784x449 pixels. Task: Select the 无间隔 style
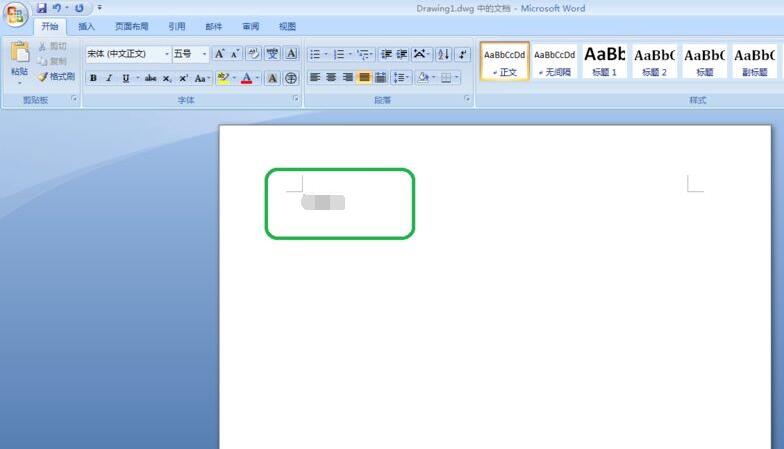[554, 61]
